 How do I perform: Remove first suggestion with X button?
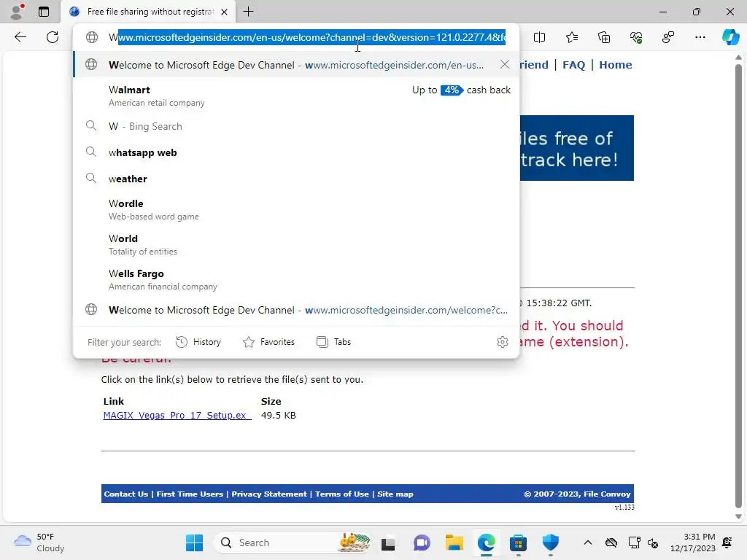tap(505, 64)
